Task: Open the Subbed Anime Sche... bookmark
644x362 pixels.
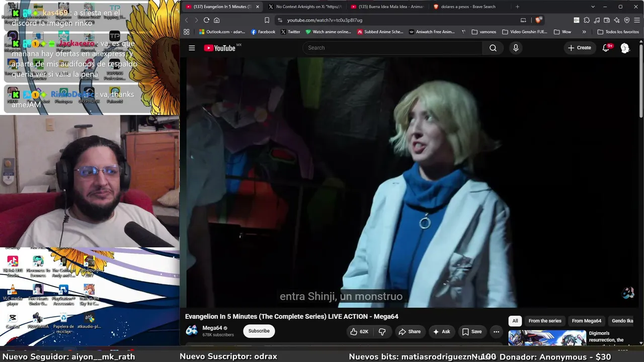Action: coord(380,32)
